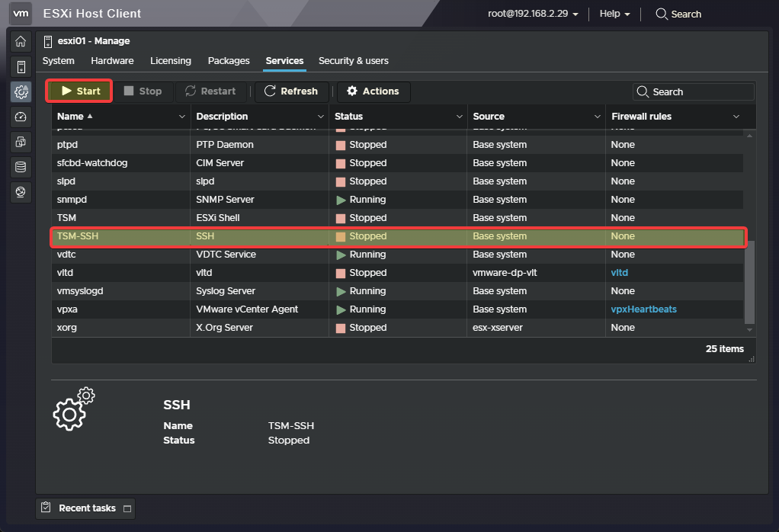Screen dimensions: 779x532
Task: Open the Recent tasks panel label
Action: tap(87, 508)
